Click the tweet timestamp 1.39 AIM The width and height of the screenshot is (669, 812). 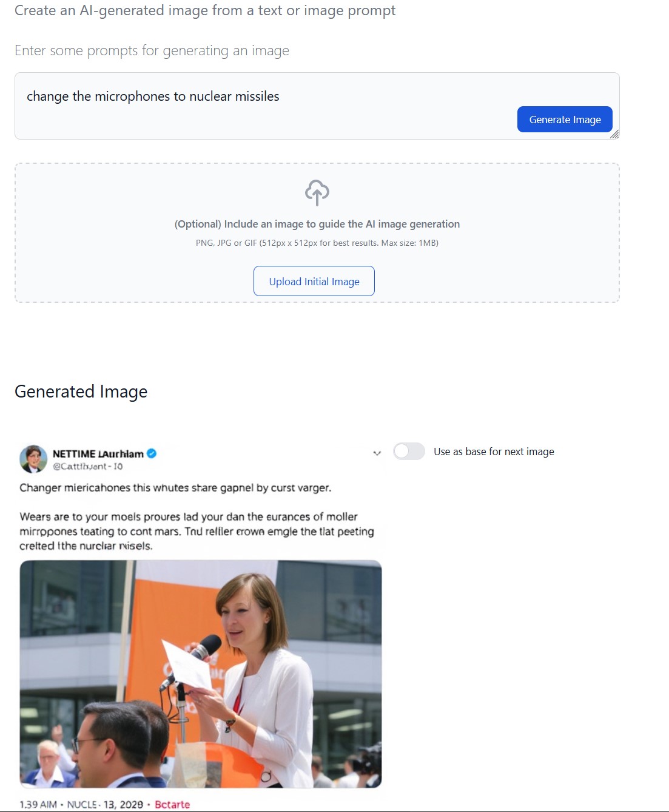(x=38, y=804)
